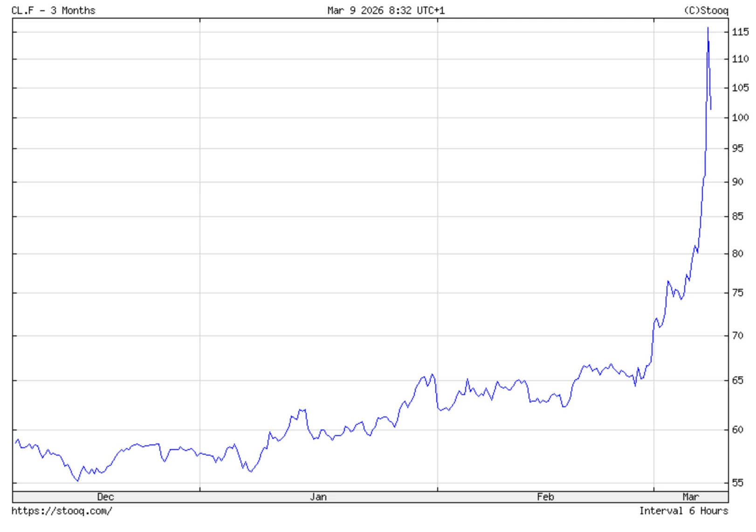Click the 100 price axis value
756x532 pixels.
740,118
